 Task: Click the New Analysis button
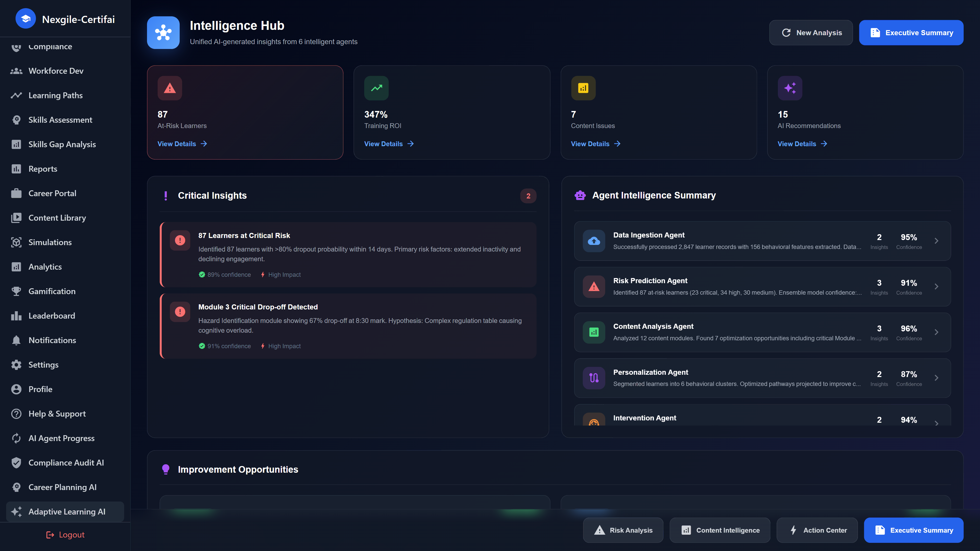811,33
